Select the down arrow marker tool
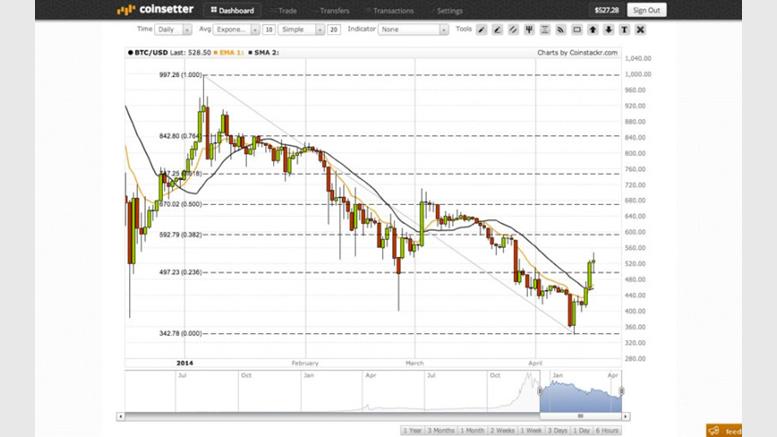The image size is (777, 437). [x=608, y=30]
